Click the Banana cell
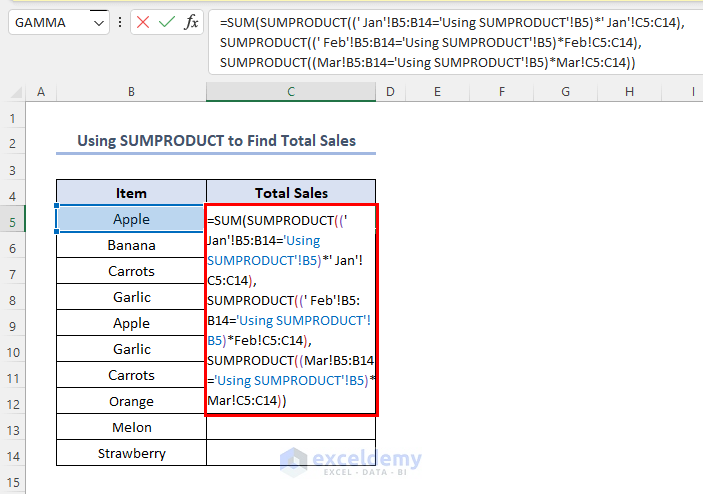This screenshot has width=703, height=494. tap(131, 245)
